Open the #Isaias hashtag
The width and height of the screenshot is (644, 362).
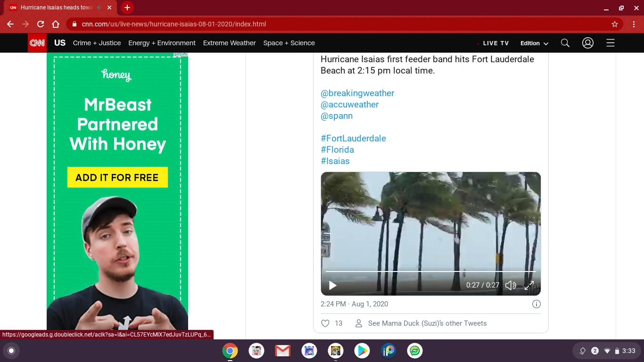coord(335,161)
